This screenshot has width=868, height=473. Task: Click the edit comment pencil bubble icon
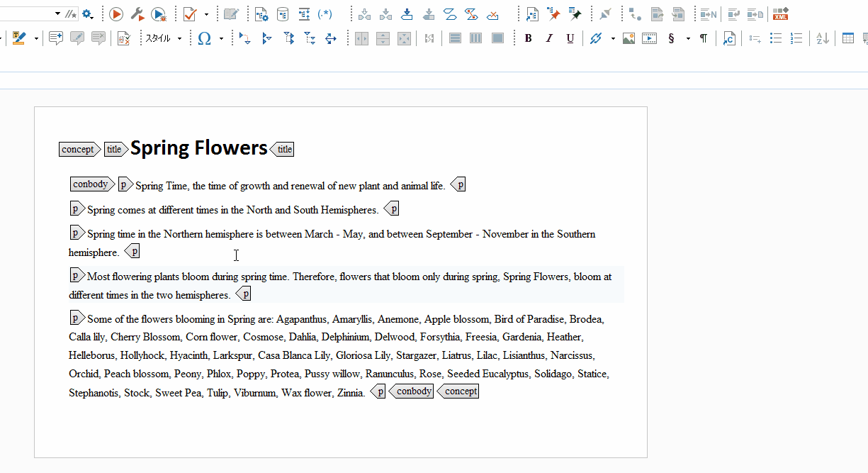(x=77, y=38)
